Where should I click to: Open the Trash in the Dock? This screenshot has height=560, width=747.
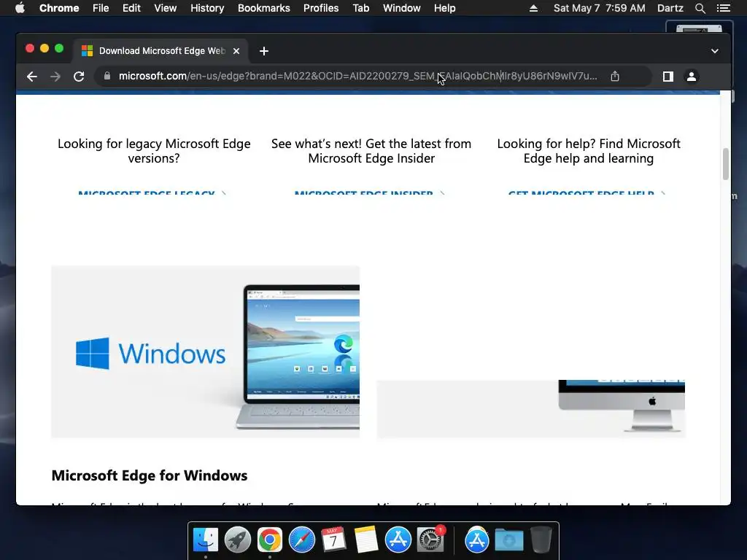pos(541,540)
